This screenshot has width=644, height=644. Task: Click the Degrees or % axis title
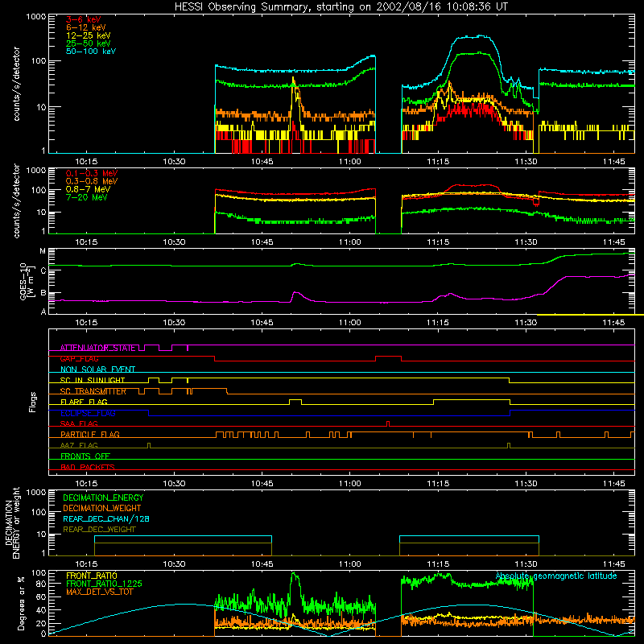tap(21, 603)
